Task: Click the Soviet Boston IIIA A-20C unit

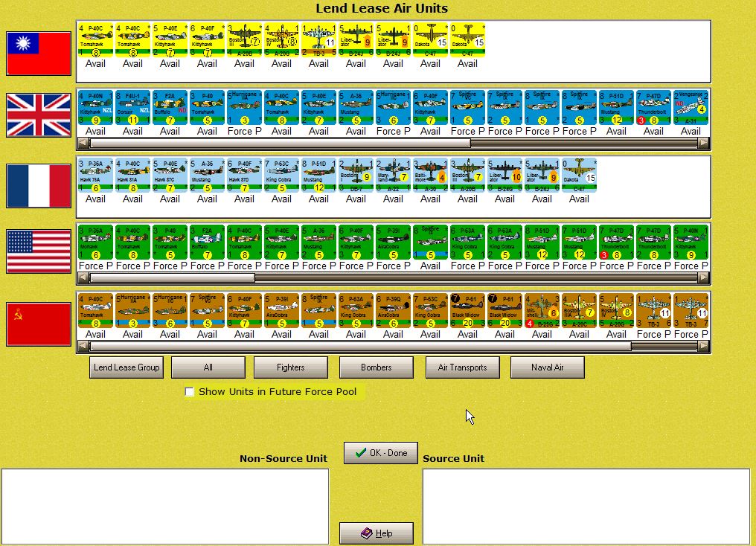Action: pyautogui.click(x=579, y=311)
